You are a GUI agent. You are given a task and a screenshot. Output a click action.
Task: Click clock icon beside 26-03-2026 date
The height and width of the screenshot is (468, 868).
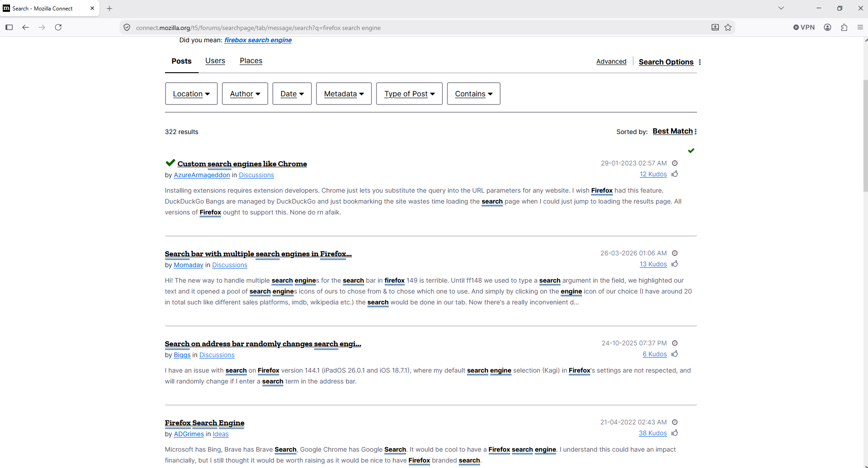[675, 253]
